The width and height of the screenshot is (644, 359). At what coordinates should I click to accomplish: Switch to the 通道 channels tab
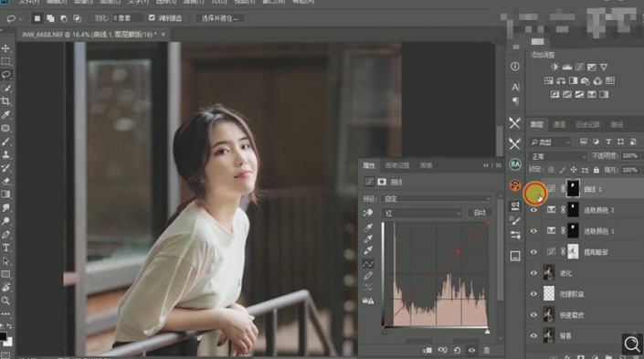pyautogui.click(x=559, y=124)
